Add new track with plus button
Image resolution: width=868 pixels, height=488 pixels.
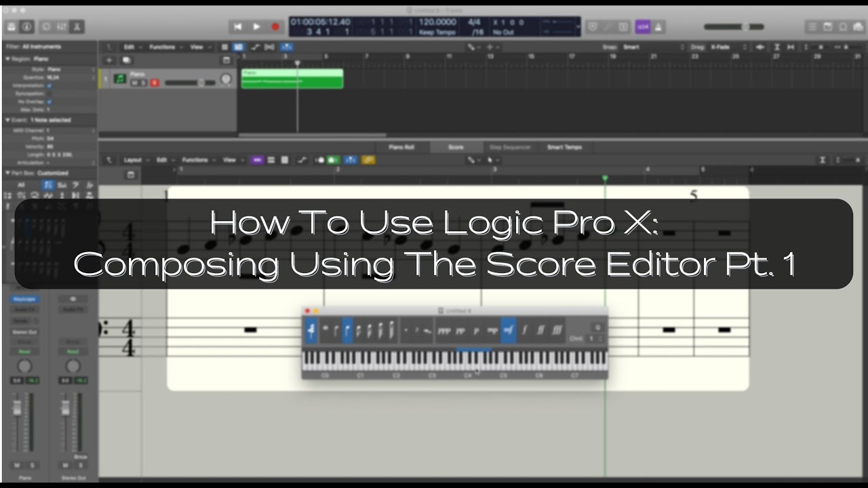tap(108, 60)
